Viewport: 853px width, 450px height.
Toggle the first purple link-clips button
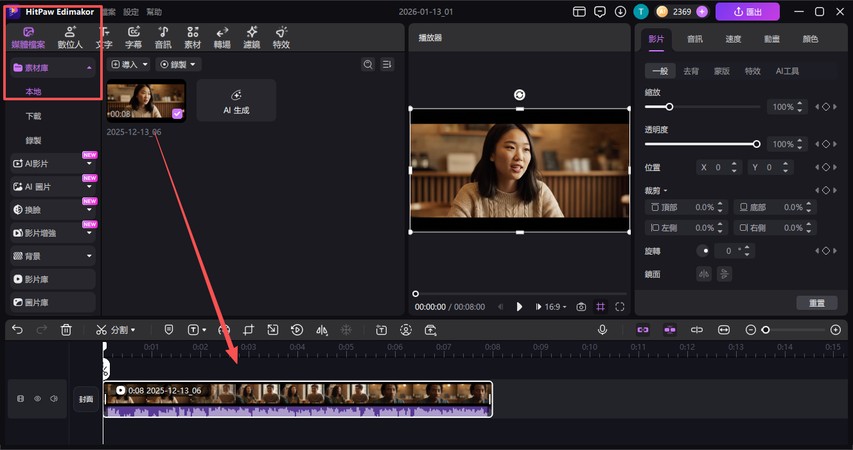click(x=643, y=330)
